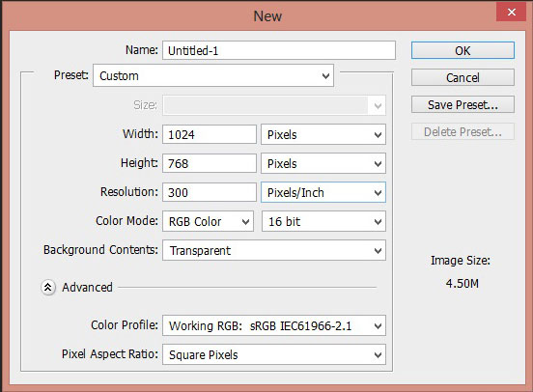Click the Resolution field showing 300
This screenshot has width=533, height=392.
click(210, 192)
